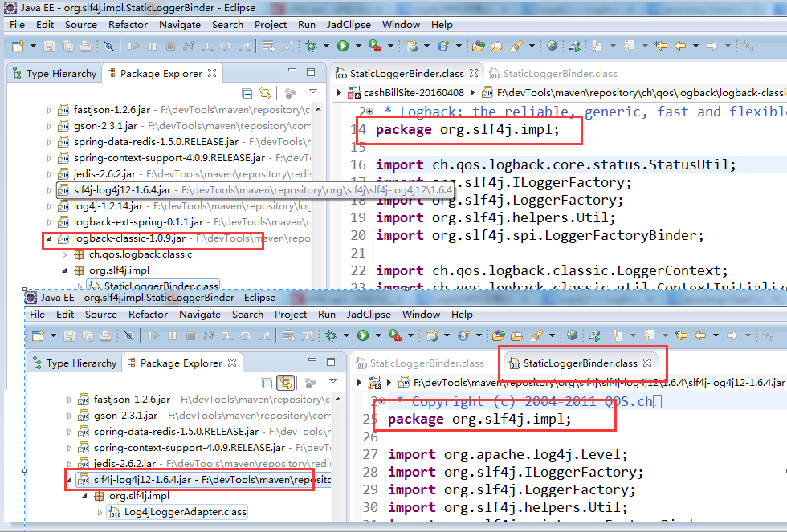
Task: Select inactive StaticLoggerBinder.class tab in upper editor
Action: coord(553,74)
